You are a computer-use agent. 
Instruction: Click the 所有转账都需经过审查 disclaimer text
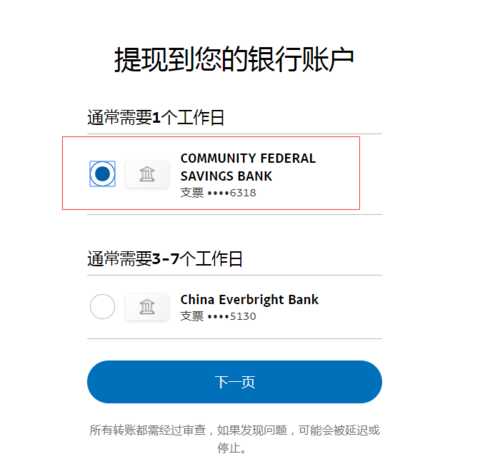click(x=148, y=430)
